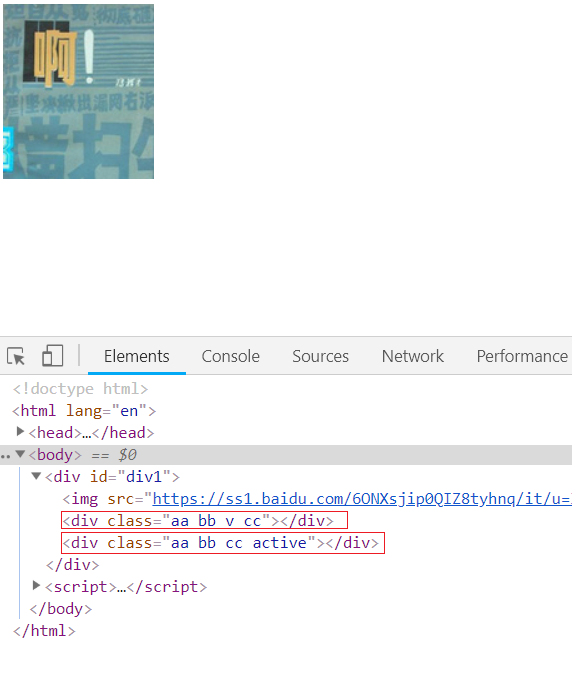Screen dimensions: 572x690
Task: Select the Elements tab
Action: [137, 356]
